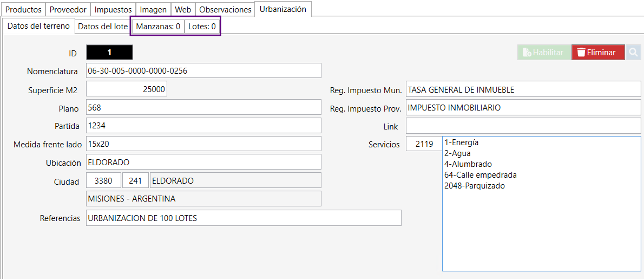Screen dimensions: 644x279
Task: Click the Servicios code field 2119
Action: coord(424,144)
